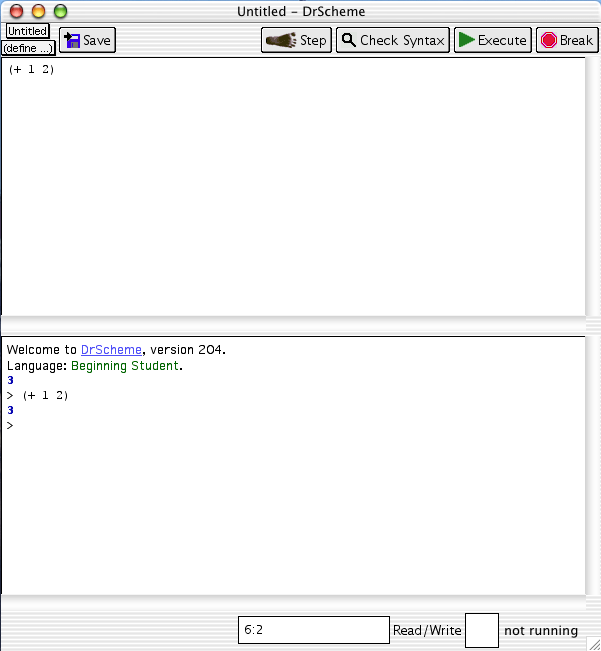Open the DrScheme hyperlink in welcome text
This screenshot has width=601, height=651.
(111, 350)
